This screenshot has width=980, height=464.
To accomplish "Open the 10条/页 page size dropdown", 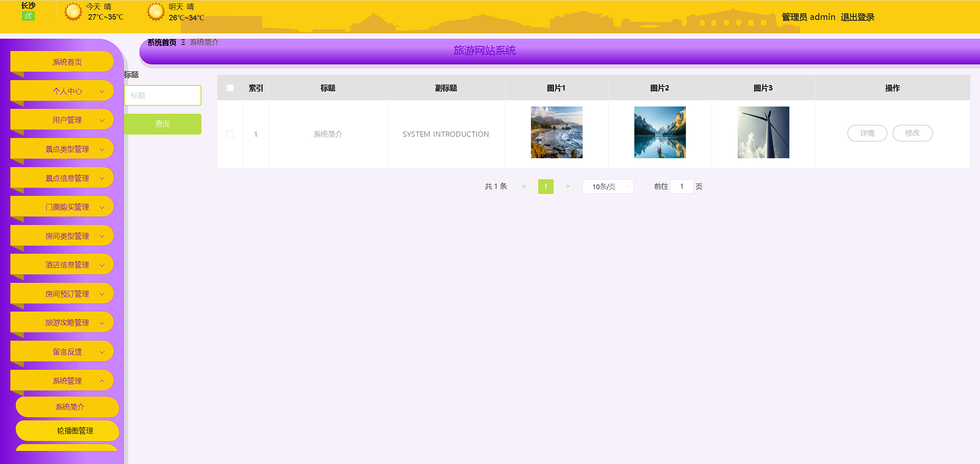I will (x=608, y=187).
